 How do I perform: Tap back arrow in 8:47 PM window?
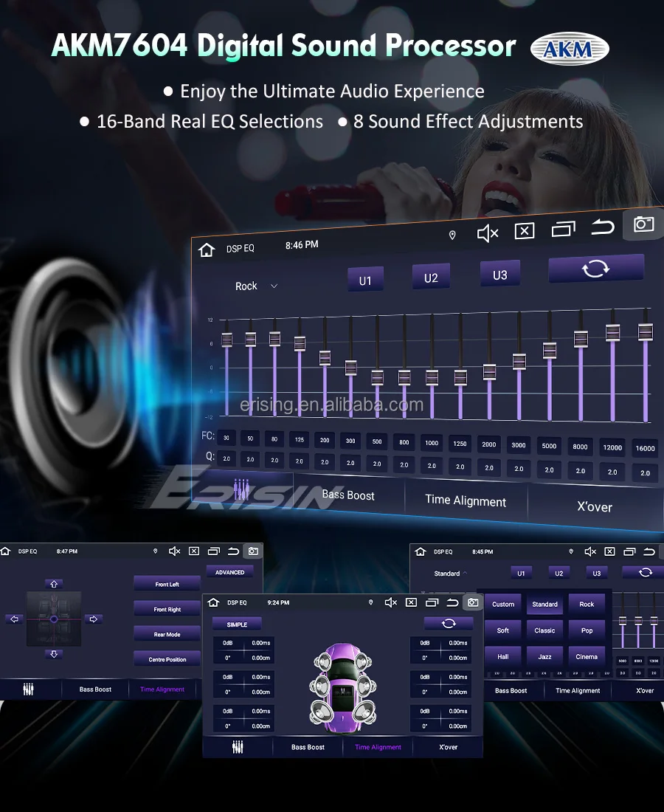(233, 551)
